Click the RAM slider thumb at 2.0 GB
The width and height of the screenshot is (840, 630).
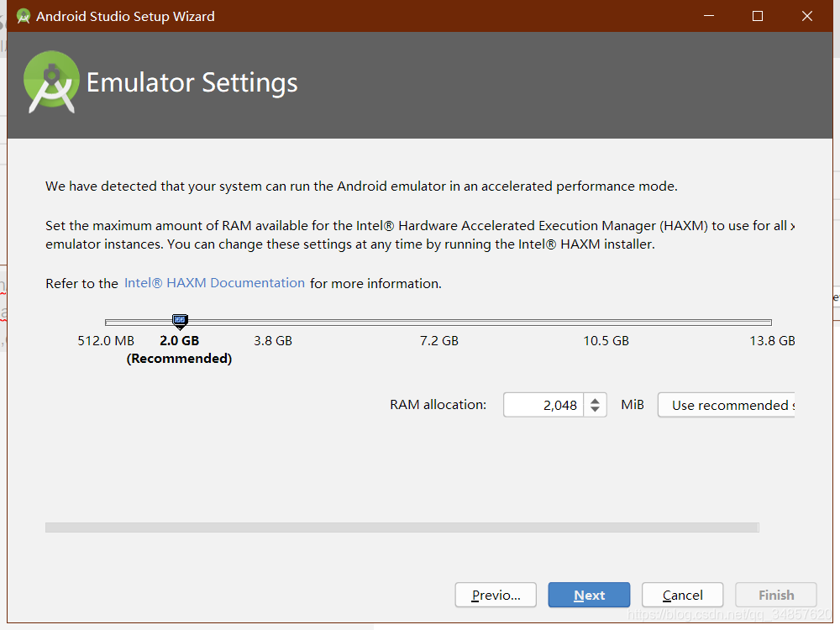click(x=180, y=322)
